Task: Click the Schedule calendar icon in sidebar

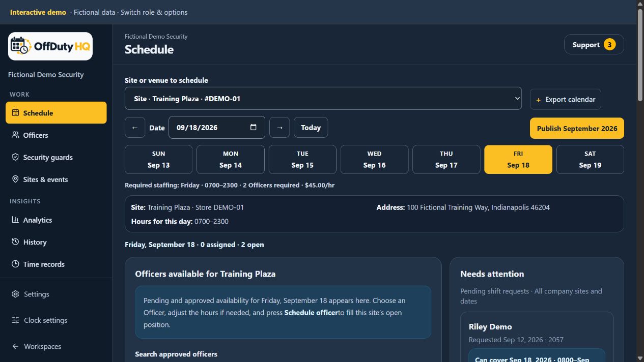Action: tap(15, 113)
